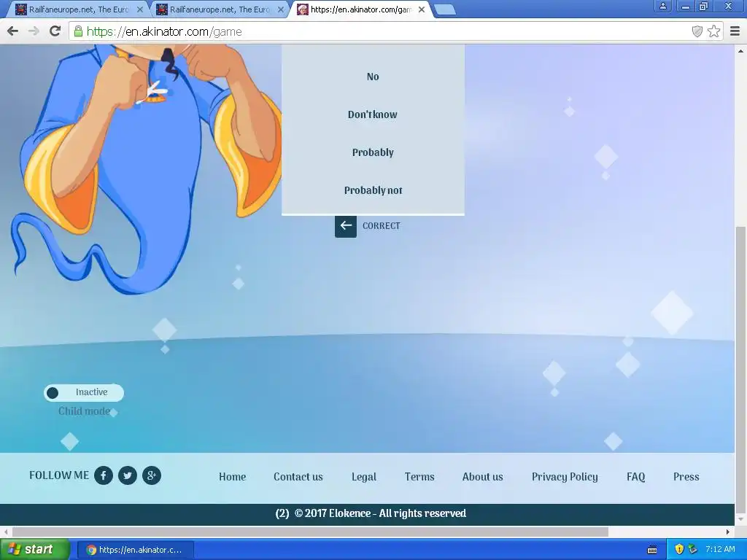Image resolution: width=747 pixels, height=560 pixels.
Task: Open the Privacy Policy footer link
Action: tap(565, 477)
